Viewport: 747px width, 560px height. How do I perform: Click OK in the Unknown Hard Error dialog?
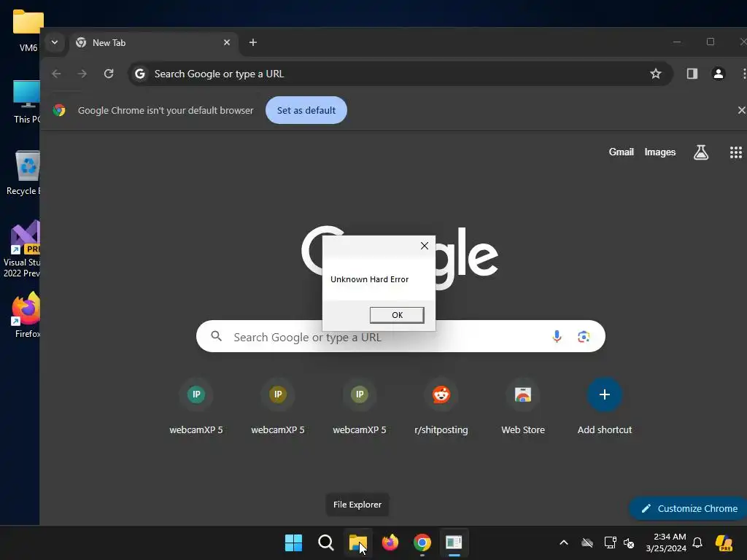(x=397, y=315)
